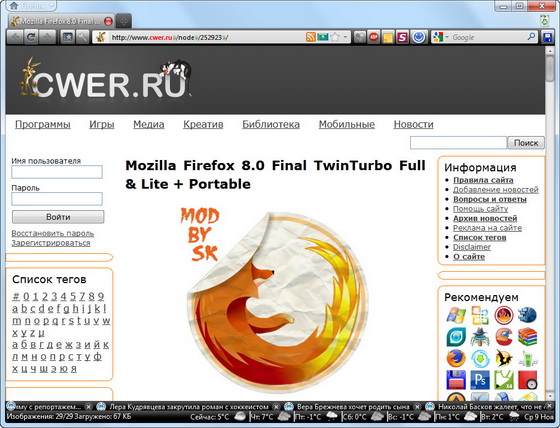Open the Библиотека menu section
Image resolution: width=560 pixels, height=428 pixels.
click(x=271, y=124)
